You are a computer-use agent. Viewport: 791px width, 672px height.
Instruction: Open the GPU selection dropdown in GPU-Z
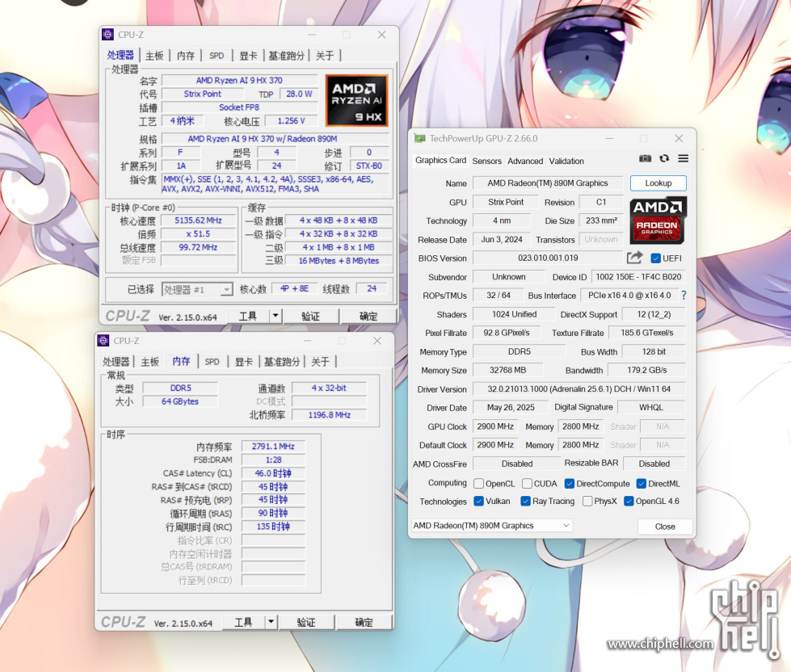[492, 525]
